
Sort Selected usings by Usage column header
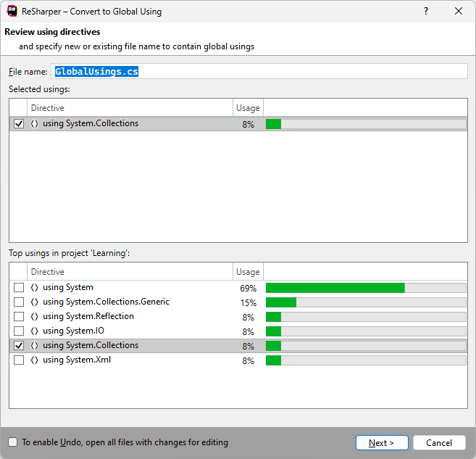(248, 108)
